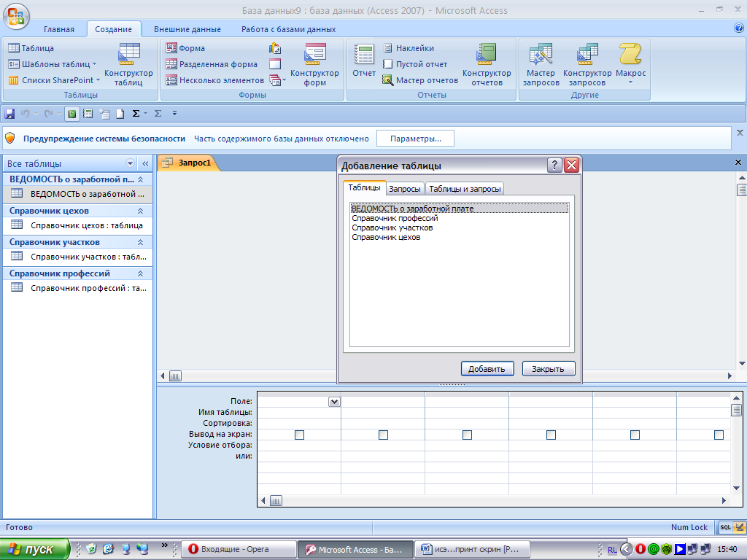The image size is (747, 560).
Task: Click the query grid horizontal scrollbar thumb
Action: click(x=276, y=500)
